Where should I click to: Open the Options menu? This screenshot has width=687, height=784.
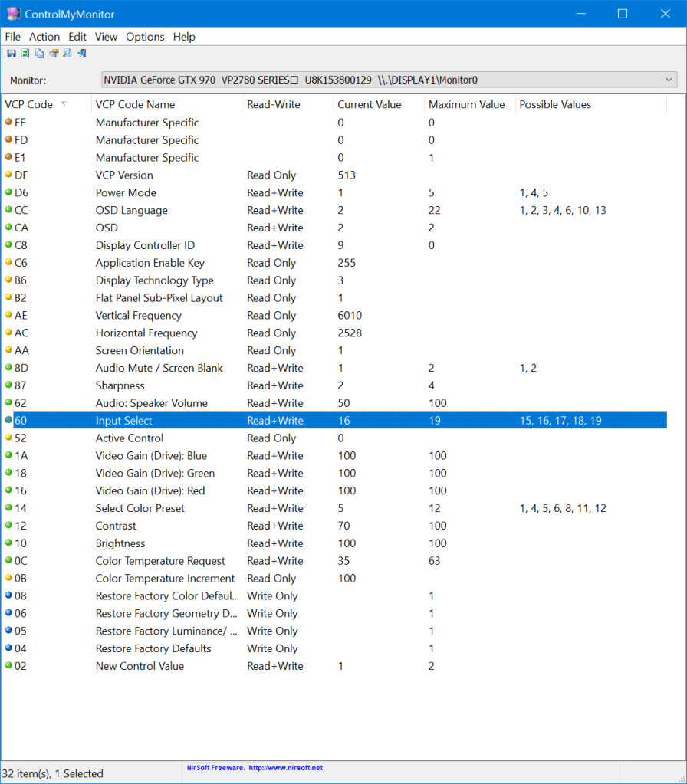point(145,36)
